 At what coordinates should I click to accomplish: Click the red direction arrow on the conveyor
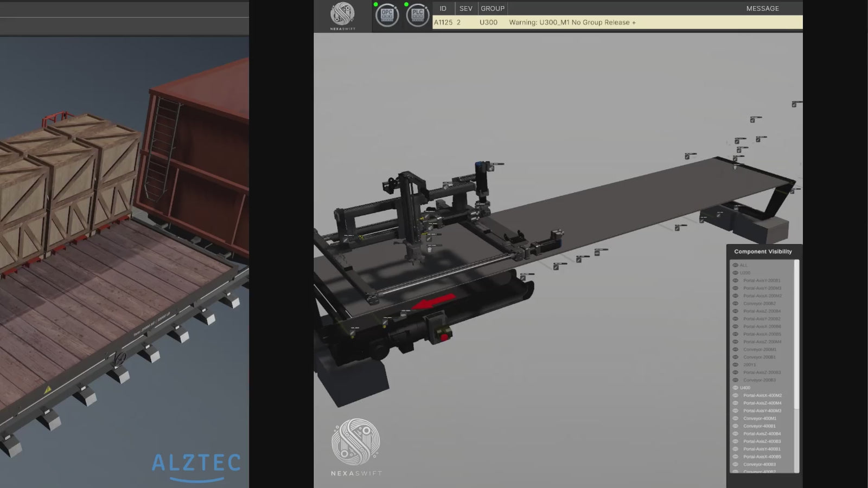pos(433,301)
